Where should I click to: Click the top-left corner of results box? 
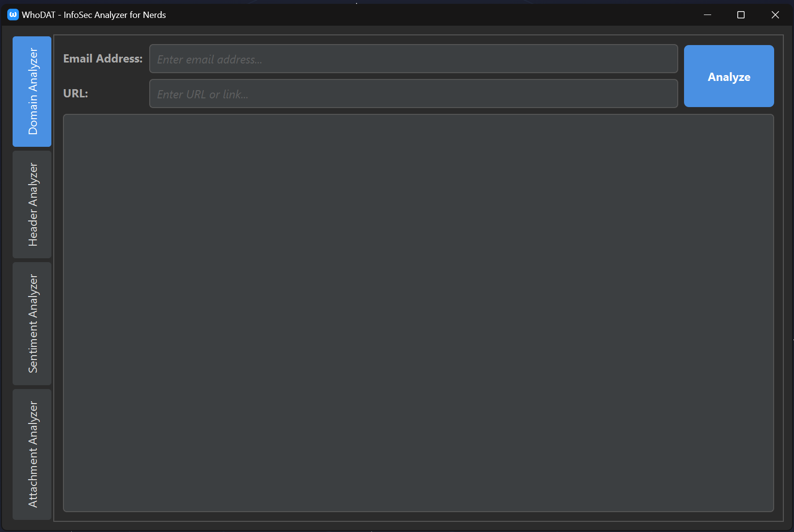pos(67,118)
